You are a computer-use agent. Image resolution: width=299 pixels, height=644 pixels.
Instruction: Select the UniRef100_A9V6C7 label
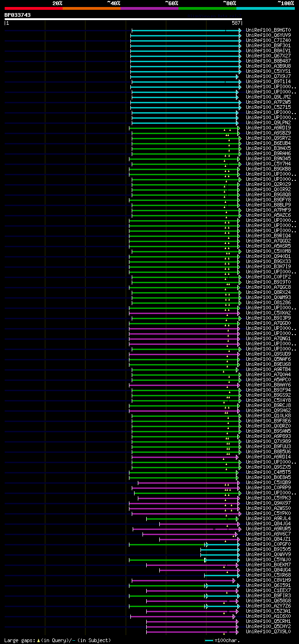[268, 534]
